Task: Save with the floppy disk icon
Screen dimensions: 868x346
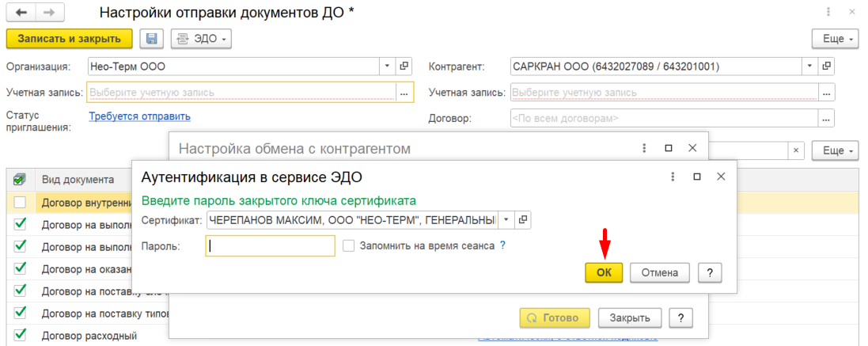Action: (x=152, y=39)
